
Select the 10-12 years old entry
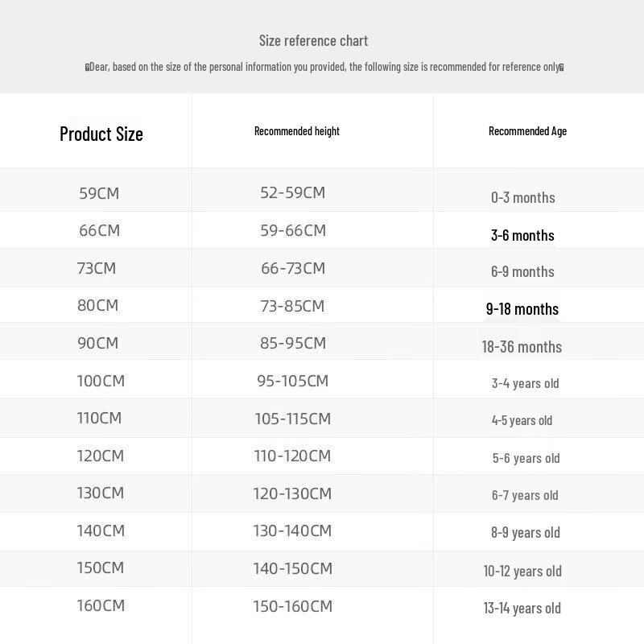tap(522, 571)
